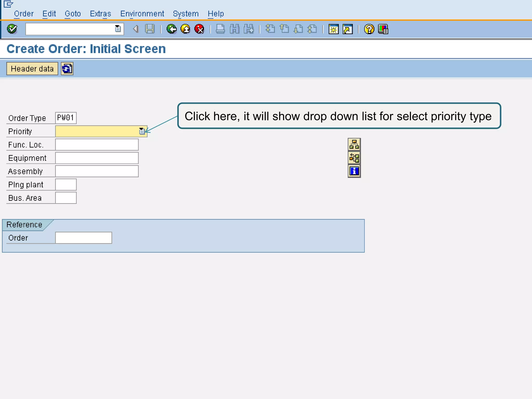Click the blue information icon
The image size is (532, 399).
click(354, 171)
